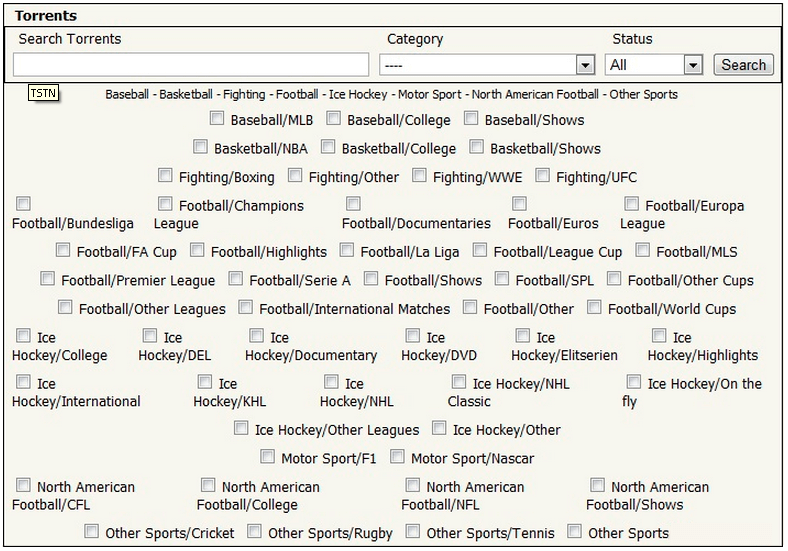Check Ice Hockey/DVD checkbox
The width and height of the screenshot is (788, 551).
[413, 335]
